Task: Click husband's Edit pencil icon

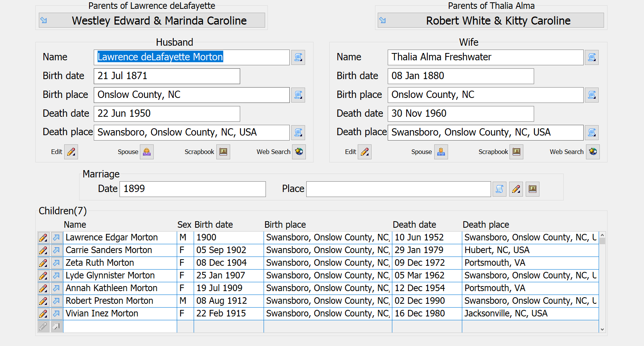Action: pos(71,152)
